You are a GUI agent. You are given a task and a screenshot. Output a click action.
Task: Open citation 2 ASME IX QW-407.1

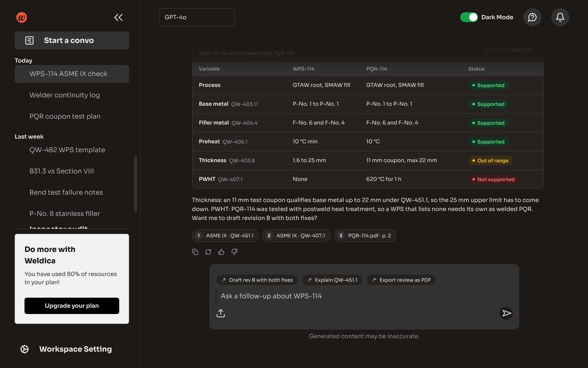click(296, 236)
